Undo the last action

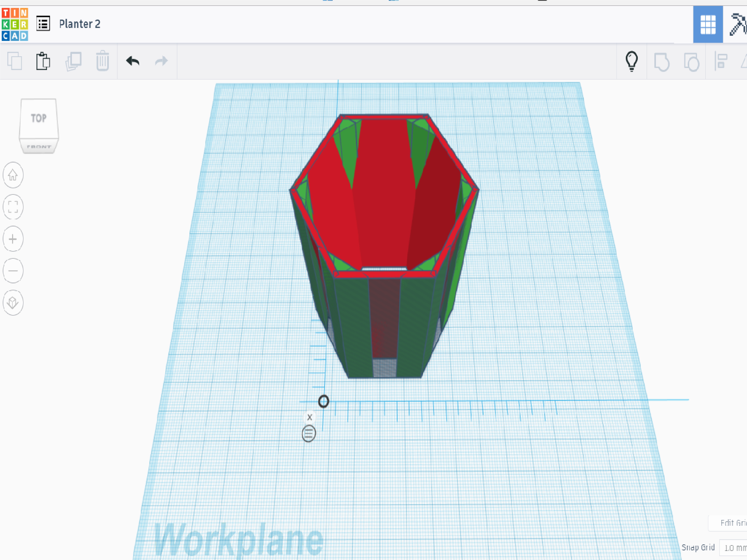(133, 61)
